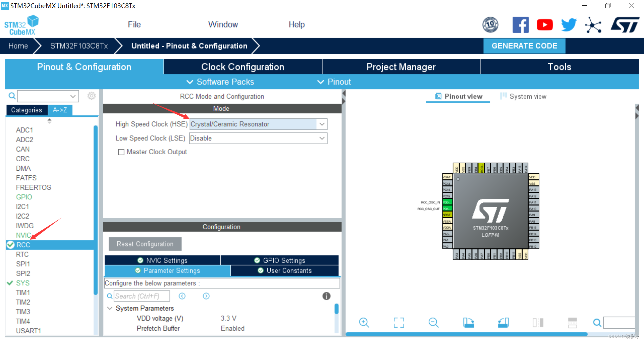The width and height of the screenshot is (644, 342).
Task: Select GPIO in the peripheral list
Action: (24, 197)
